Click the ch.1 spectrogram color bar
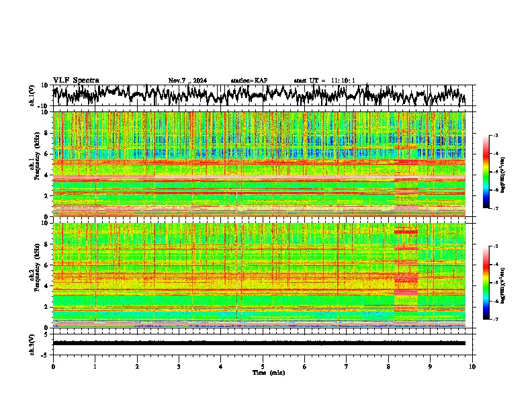This screenshot has width=532, height=411. [486, 171]
